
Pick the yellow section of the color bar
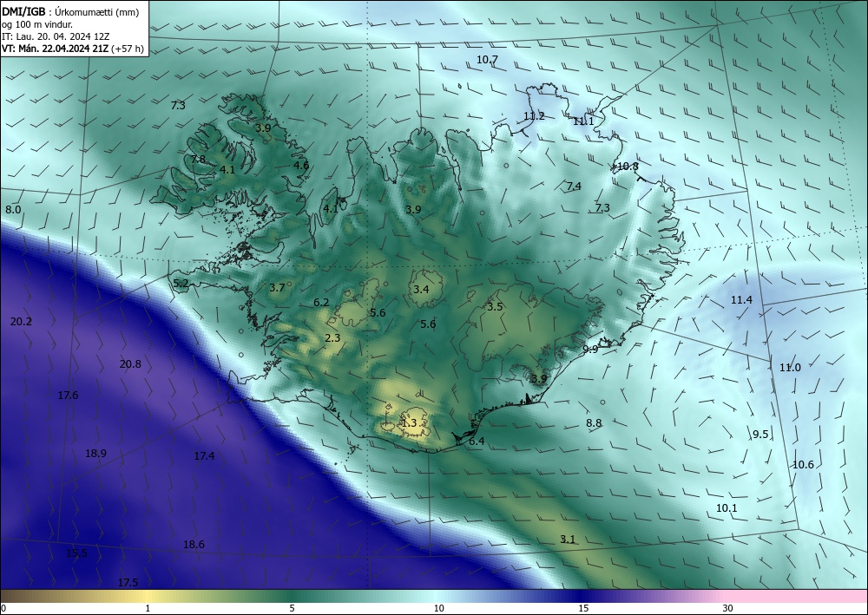[x=149, y=596]
